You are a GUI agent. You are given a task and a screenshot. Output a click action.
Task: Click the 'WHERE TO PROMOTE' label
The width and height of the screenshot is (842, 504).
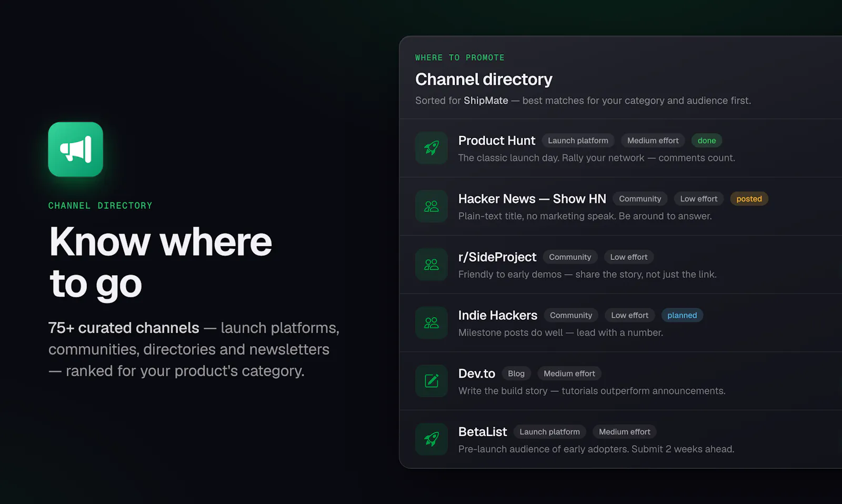click(x=460, y=57)
